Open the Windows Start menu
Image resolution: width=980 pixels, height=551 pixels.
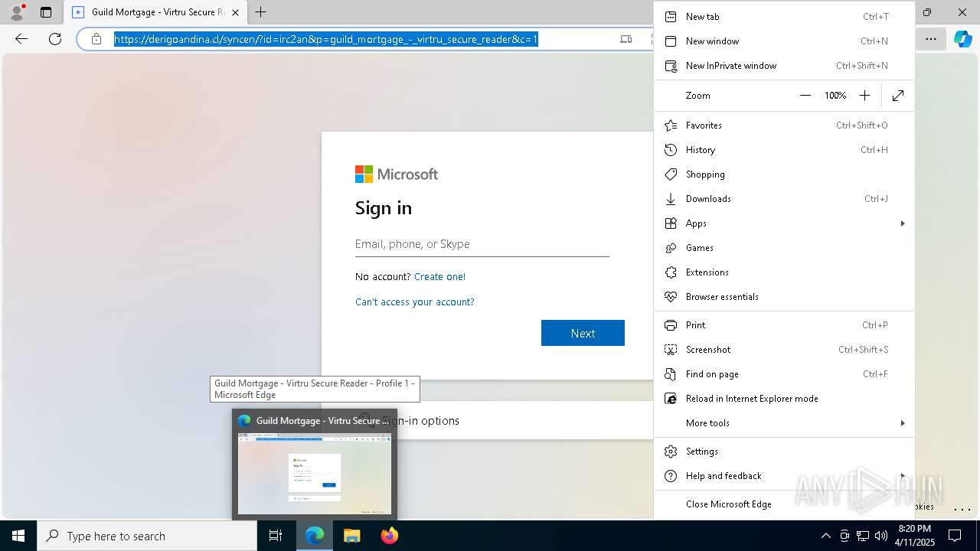(18, 536)
